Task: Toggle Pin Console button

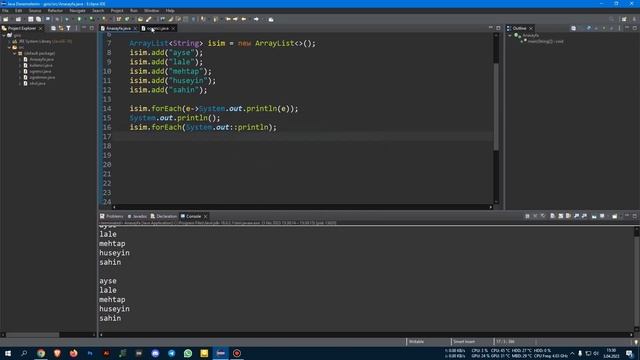Action: click(x=594, y=216)
